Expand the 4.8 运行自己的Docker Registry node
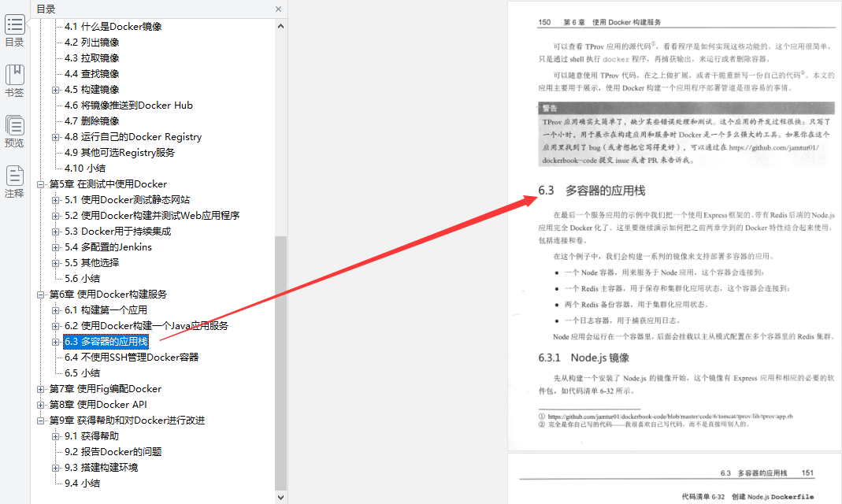 pyautogui.click(x=56, y=136)
